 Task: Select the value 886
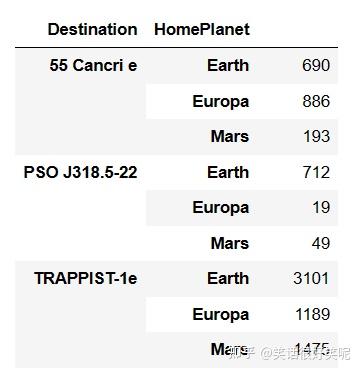tap(316, 101)
